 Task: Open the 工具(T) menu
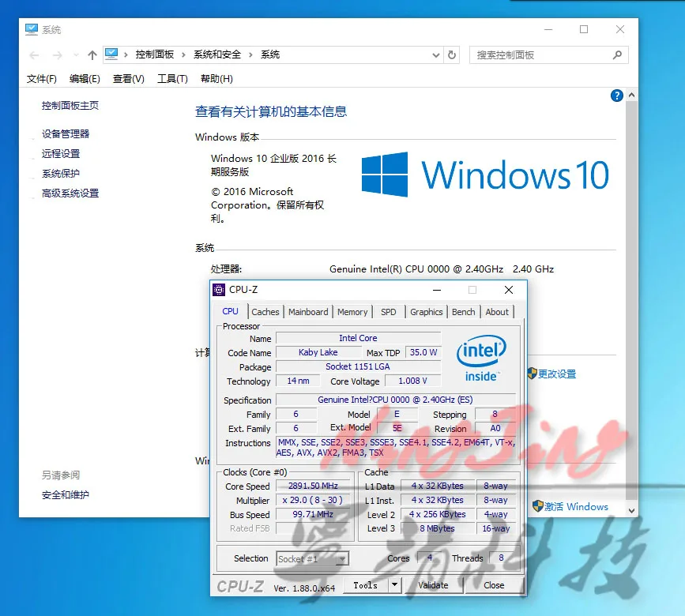click(172, 79)
